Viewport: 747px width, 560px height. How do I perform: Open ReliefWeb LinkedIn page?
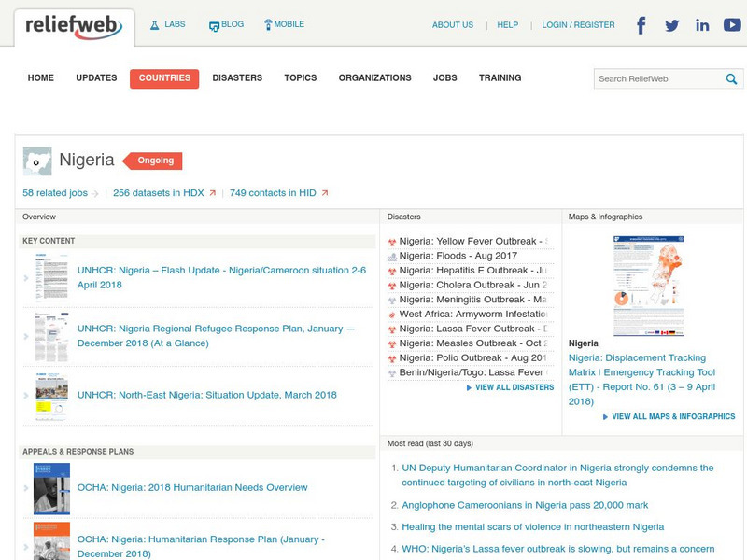(x=702, y=25)
